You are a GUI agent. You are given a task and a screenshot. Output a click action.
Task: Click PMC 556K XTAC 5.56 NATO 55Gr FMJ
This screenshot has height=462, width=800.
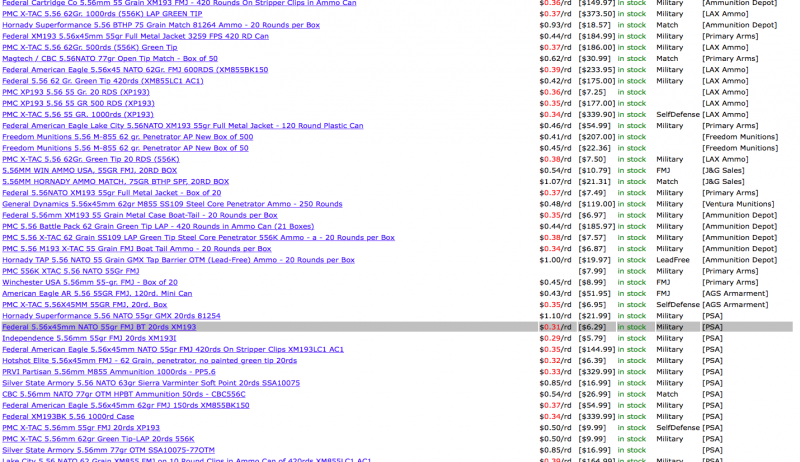[70, 271]
